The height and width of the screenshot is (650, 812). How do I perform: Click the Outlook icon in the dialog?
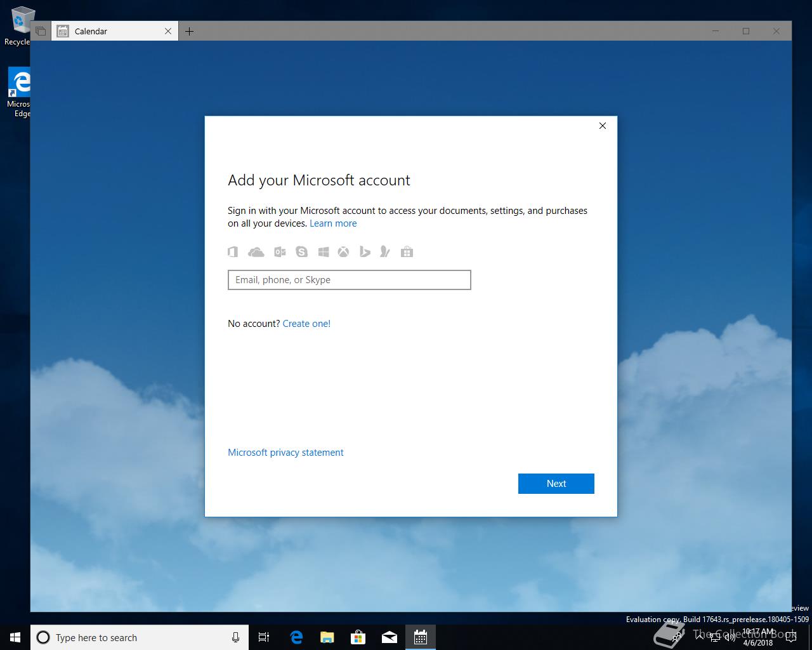click(x=280, y=252)
